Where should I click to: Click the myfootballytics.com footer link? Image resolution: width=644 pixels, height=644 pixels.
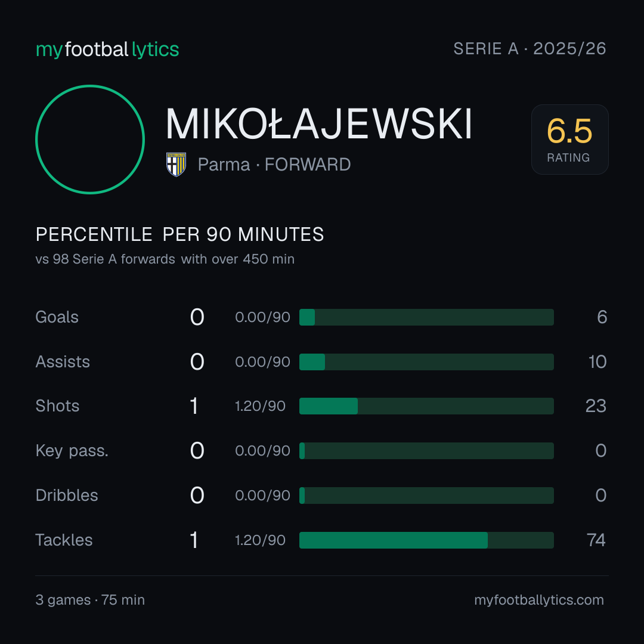click(x=539, y=600)
